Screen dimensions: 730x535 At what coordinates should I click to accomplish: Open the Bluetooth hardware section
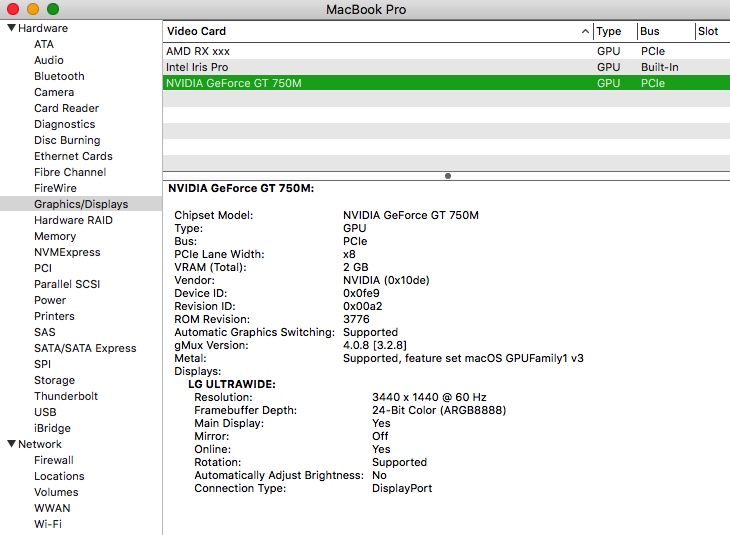click(59, 76)
